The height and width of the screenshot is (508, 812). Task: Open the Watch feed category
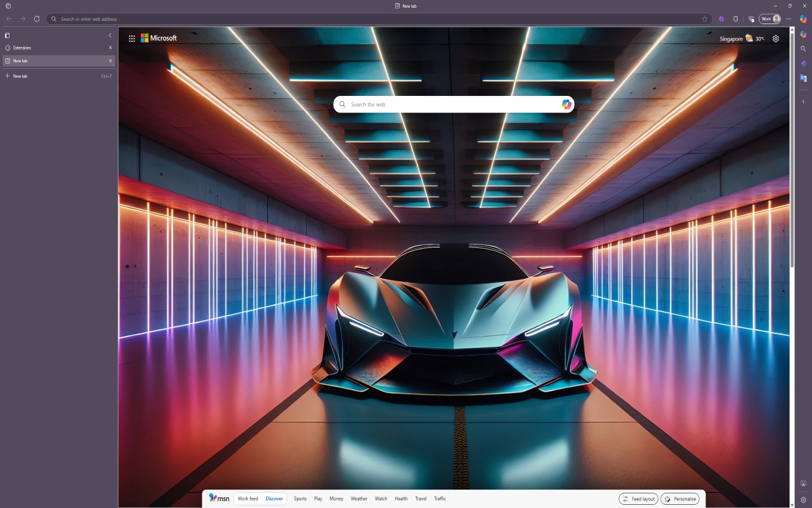pos(381,499)
